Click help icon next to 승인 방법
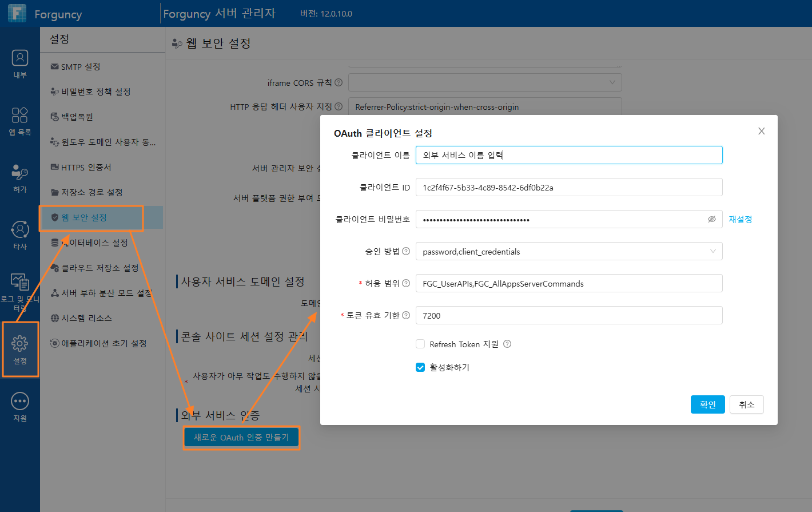The image size is (812, 512). pos(406,251)
